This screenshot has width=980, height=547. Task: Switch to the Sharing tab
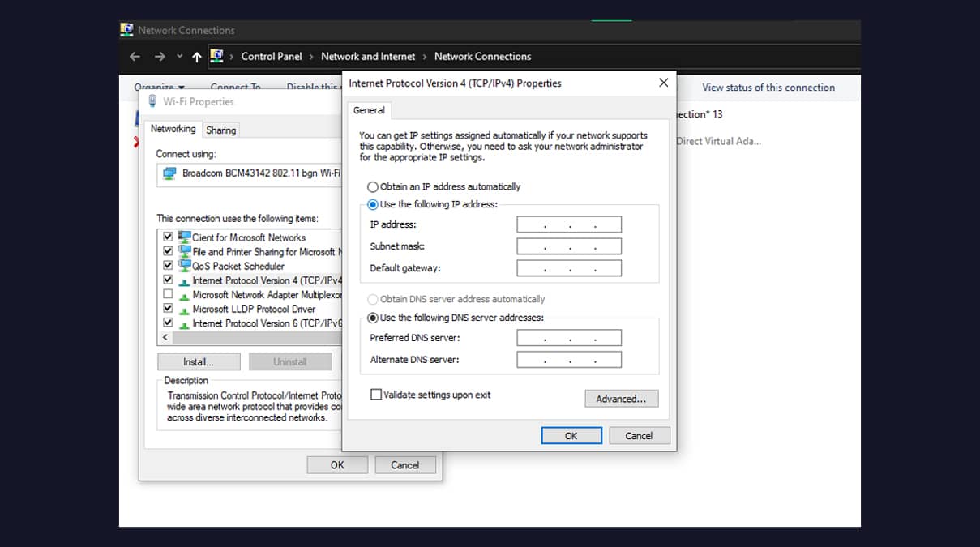pyautogui.click(x=220, y=129)
